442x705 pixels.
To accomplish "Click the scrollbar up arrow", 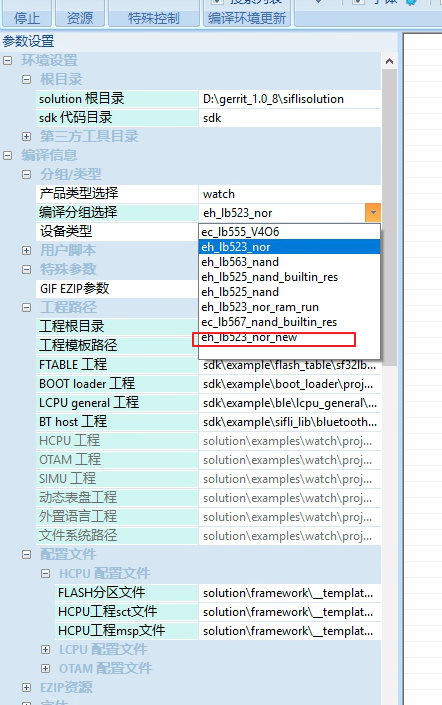I will [x=389, y=61].
